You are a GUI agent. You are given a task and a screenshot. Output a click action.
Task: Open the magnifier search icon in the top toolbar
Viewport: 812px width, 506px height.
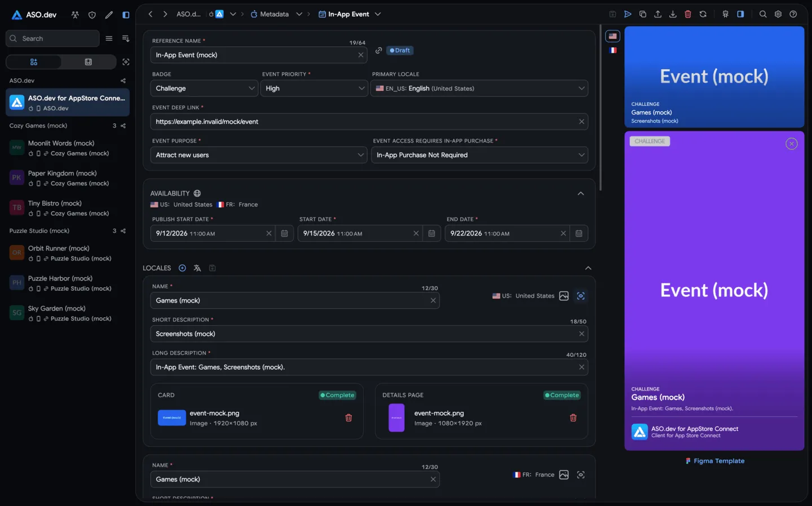[x=763, y=14]
